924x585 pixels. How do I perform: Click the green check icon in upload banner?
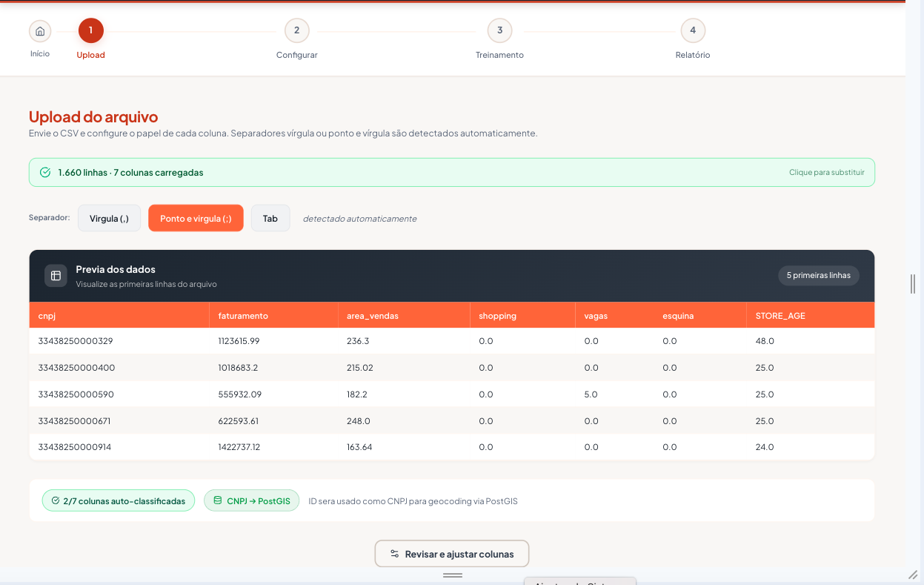pyautogui.click(x=45, y=172)
